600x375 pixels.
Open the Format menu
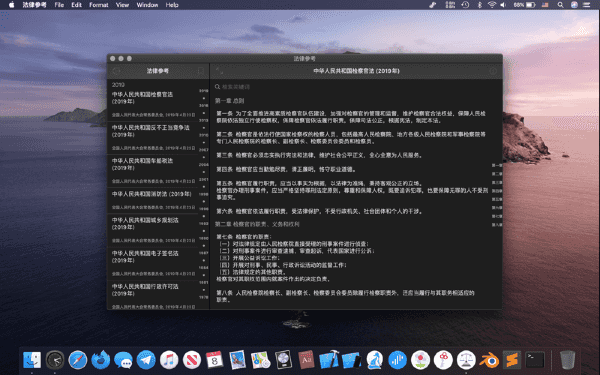[x=99, y=5]
